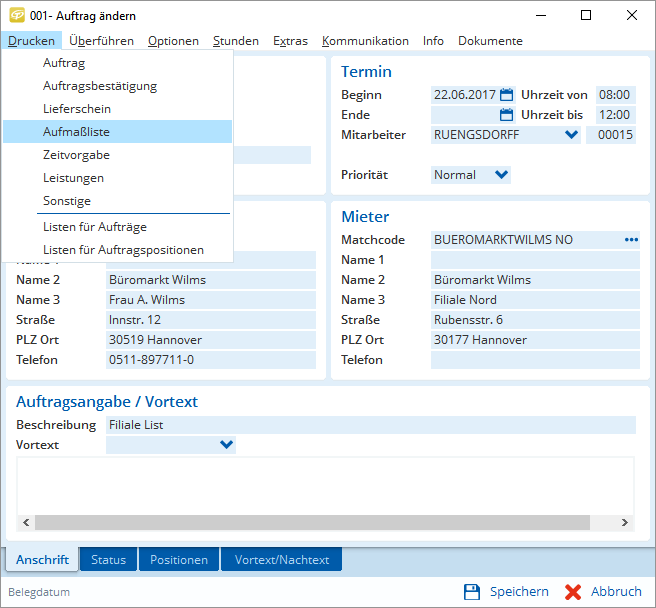Viewport: 656px width, 608px height.
Task: Click the Uhrzeit bis field 12:00
Action: (x=615, y=115)
